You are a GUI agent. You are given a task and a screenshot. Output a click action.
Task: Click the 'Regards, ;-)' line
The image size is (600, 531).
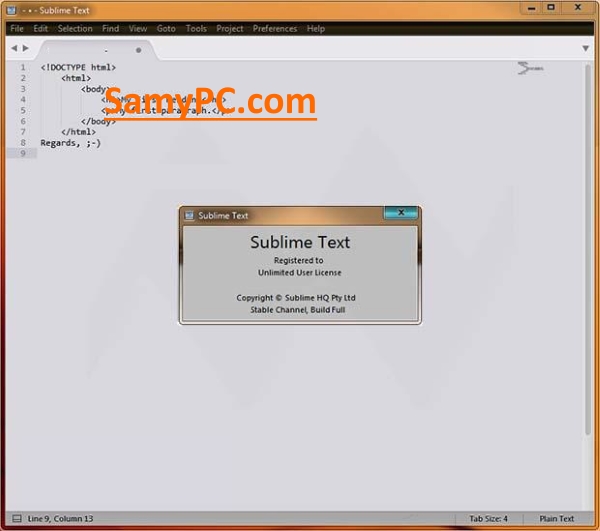tap(70, 143)
